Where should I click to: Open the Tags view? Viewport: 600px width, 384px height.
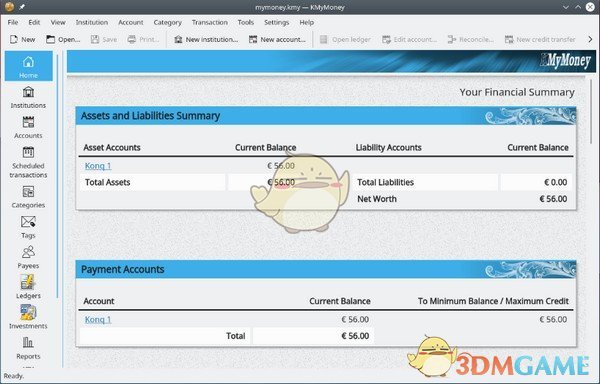pyautogui.click(x=28, y=227)
